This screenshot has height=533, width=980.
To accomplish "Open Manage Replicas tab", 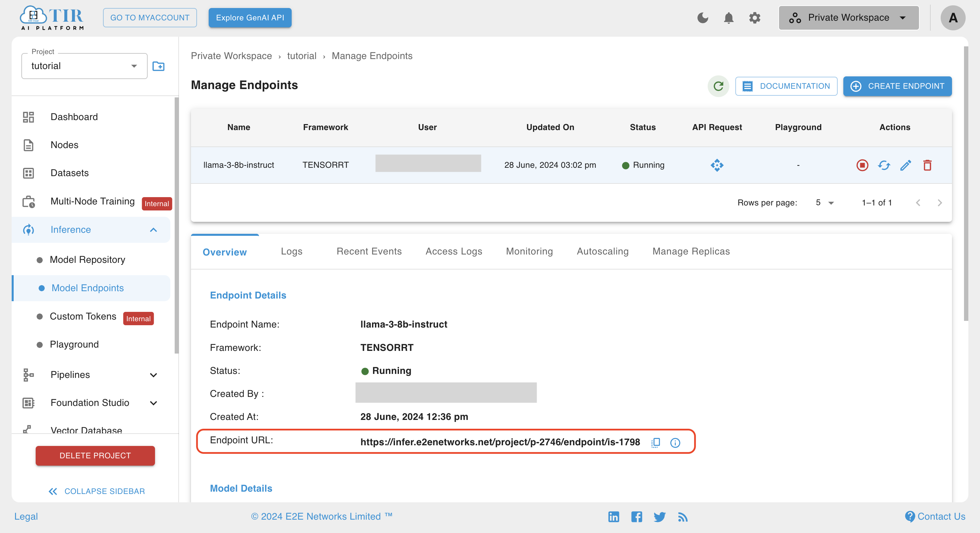I will 691,251.
